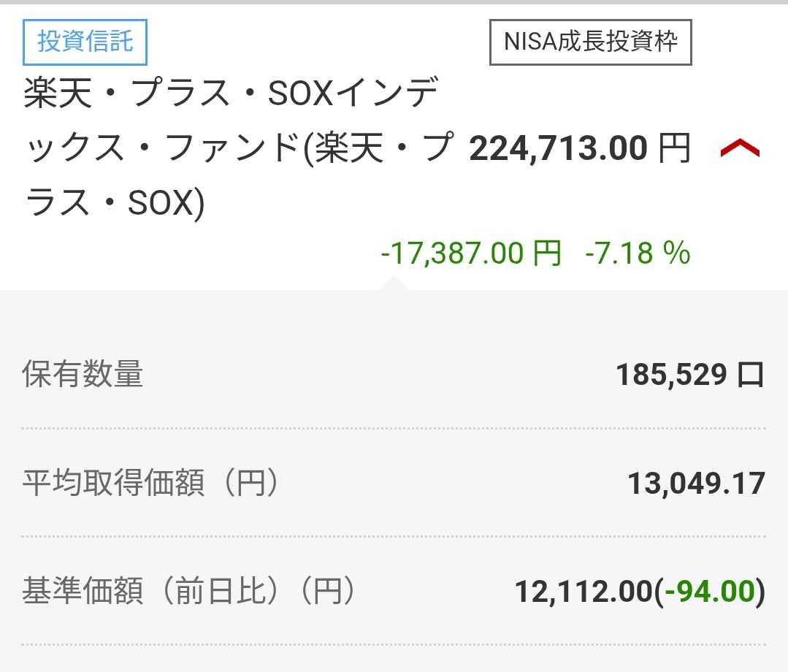
Task: Select the 基準価額（前日比）（円） label
Action: tap(188, 592)
